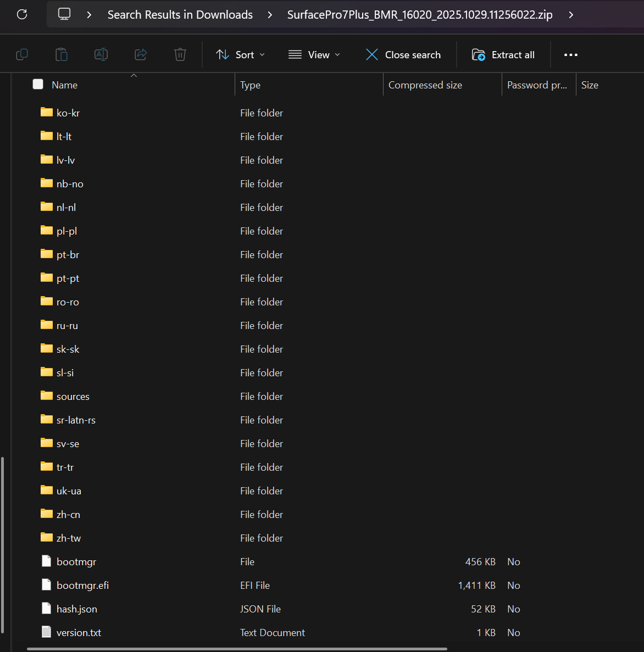The width and height of the screenshot is (644, 652).
Task: Click the pt-br folder icon
Action: (x=47, y=254)
